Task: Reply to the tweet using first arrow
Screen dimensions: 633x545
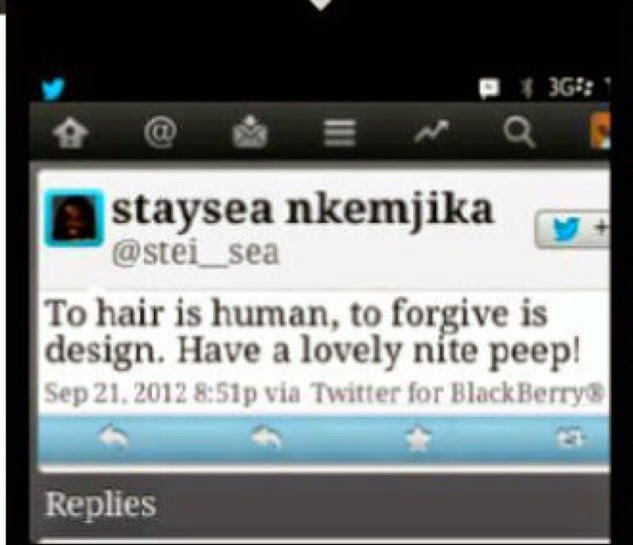Action: pyautogui.click(x=115, y=438)
